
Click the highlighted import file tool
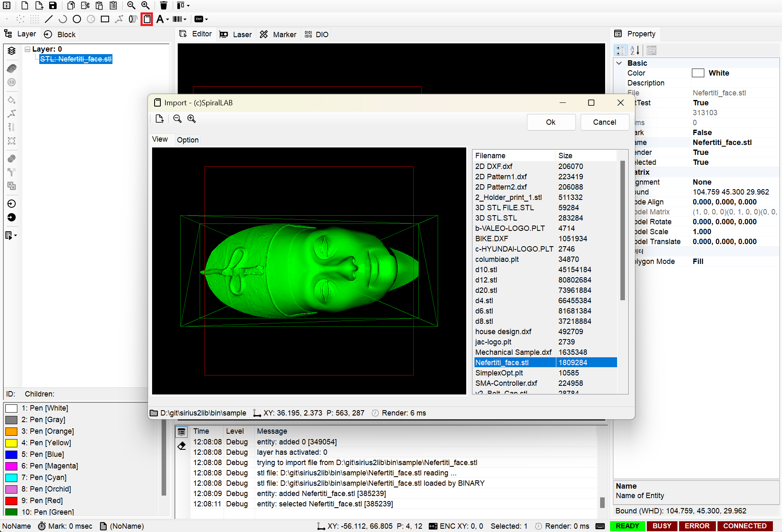pyautogui.click(x=147, y=19)
